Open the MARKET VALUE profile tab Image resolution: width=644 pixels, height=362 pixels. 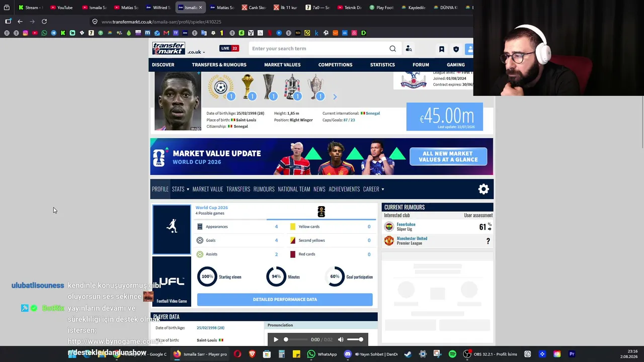click(x=207, y=189)
